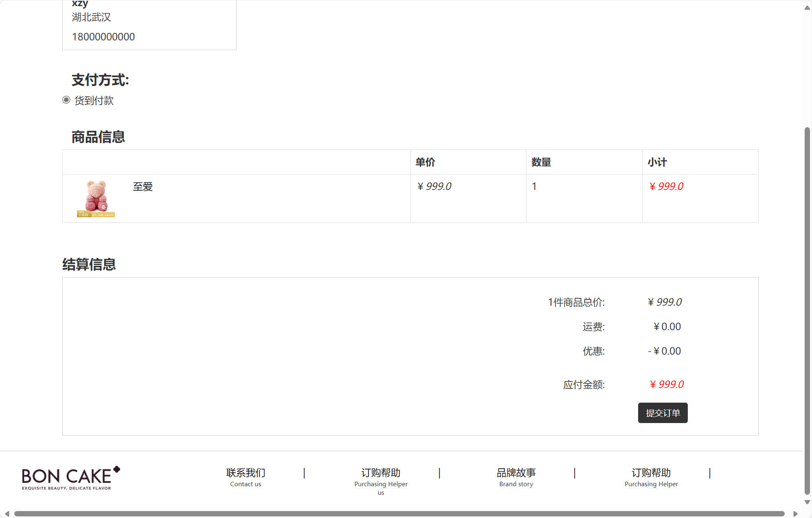Click the horizontal scrollbar right arrow
The height and width of the screenshot is (518, 812).
coord(795,514)
